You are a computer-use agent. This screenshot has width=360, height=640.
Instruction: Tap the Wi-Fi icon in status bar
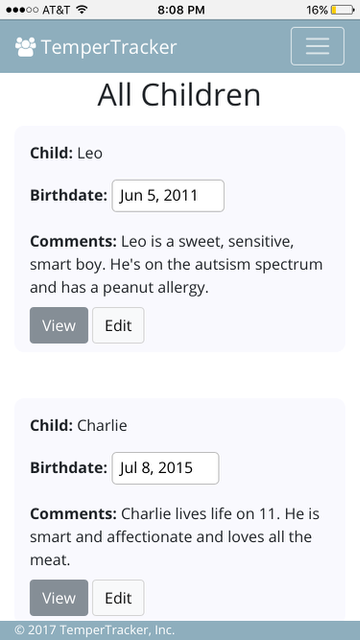point(82,9)
